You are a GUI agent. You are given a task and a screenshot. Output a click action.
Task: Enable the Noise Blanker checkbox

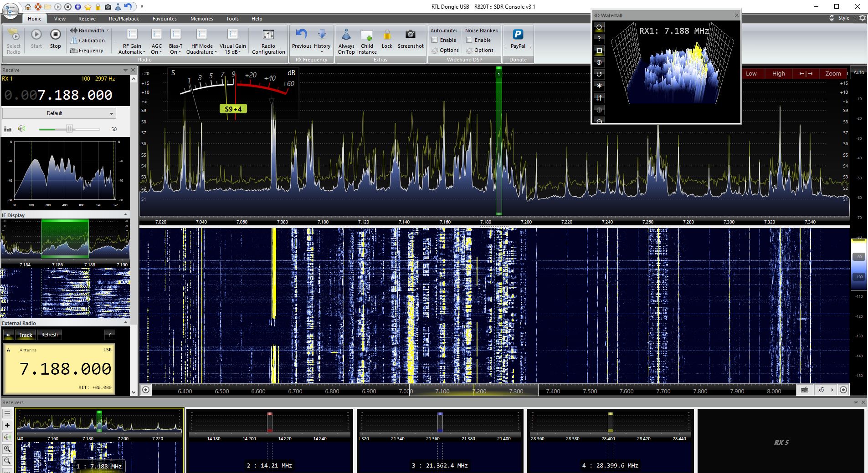469,40
